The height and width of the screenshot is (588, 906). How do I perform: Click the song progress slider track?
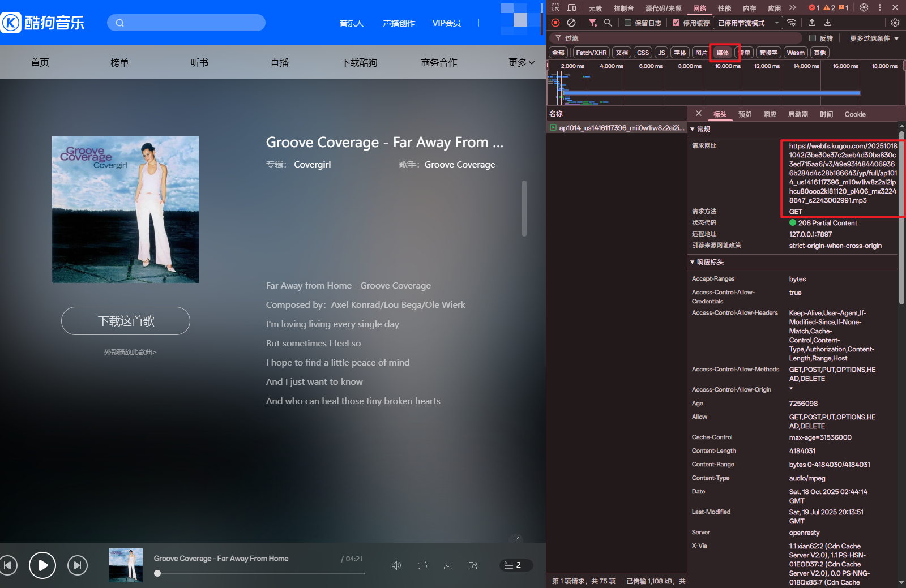pos(260,573)
